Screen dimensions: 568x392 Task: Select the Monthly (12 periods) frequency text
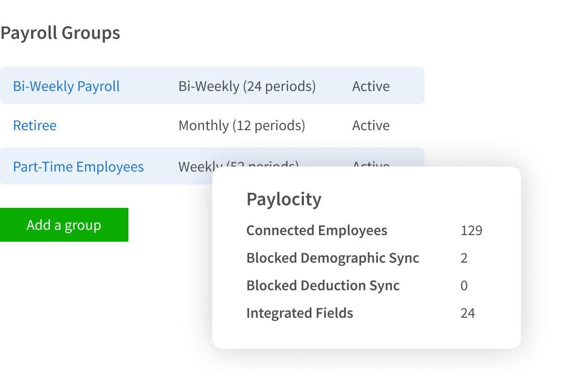(x=242, y=126)
